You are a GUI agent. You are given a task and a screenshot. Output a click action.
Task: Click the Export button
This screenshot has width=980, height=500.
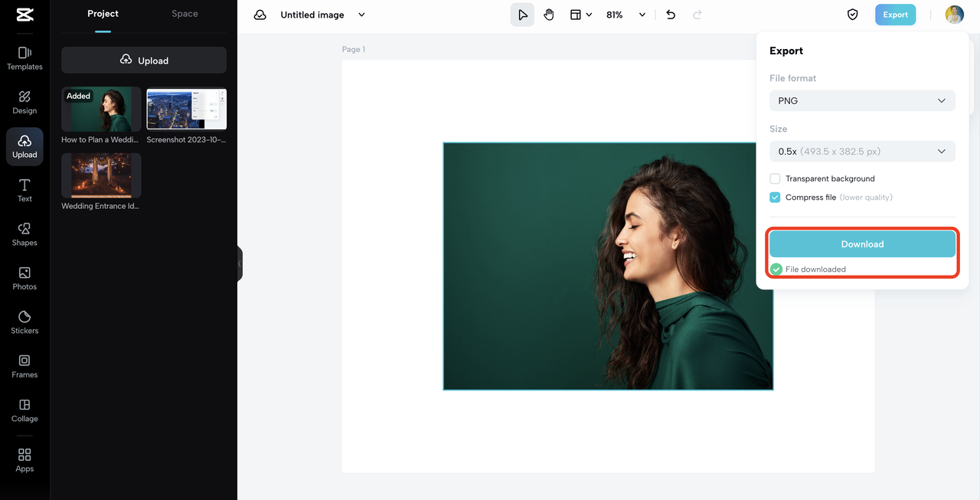pos(895,15)
